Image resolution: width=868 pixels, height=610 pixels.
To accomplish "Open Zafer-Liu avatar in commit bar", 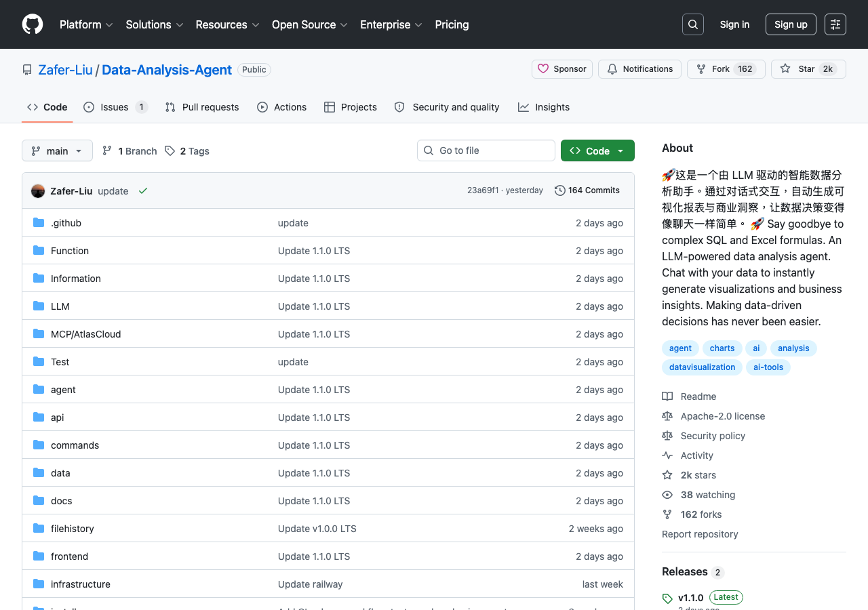I will click(x=38, y=191).
